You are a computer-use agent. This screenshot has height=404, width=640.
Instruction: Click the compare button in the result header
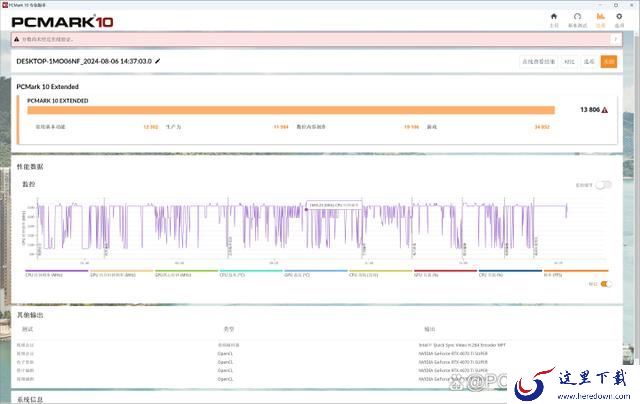569,62
